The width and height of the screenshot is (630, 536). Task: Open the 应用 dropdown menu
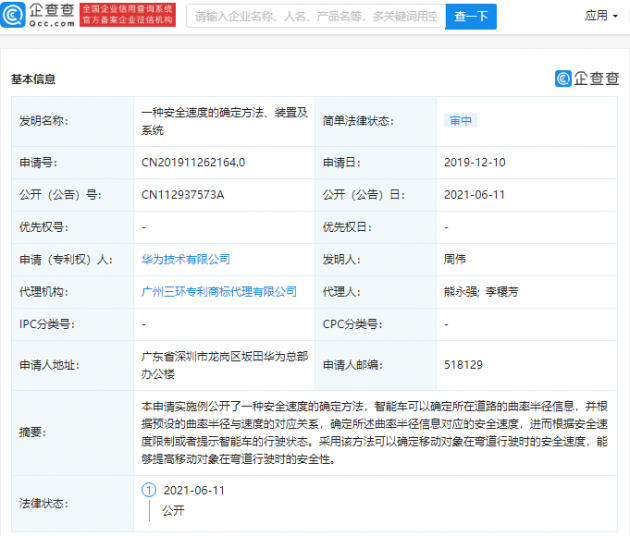(601, 16)
